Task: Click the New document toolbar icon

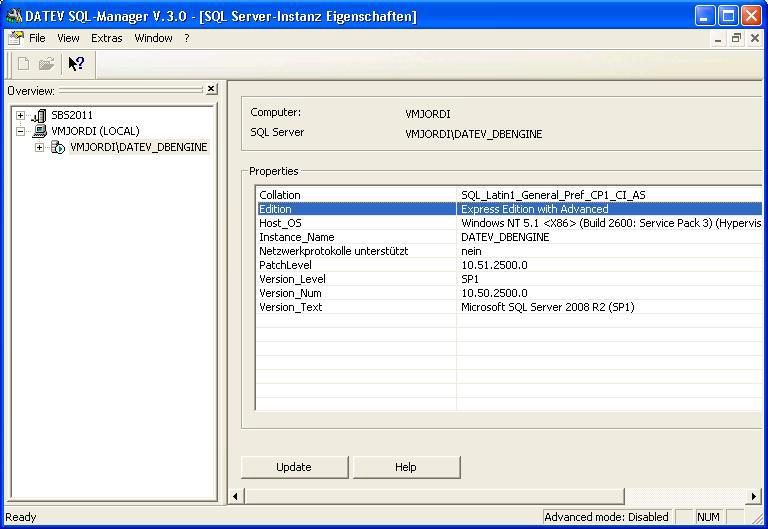Action: pyautogui.click(x=24, y=64)
